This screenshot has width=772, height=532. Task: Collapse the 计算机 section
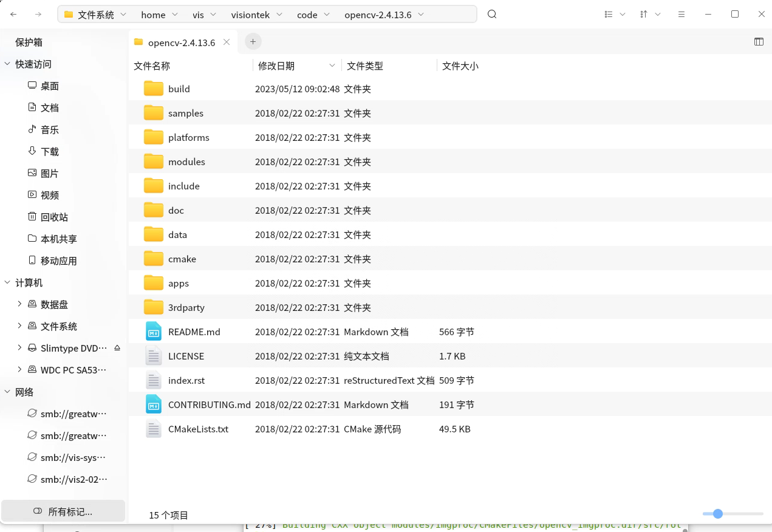click(x=7, y=282)
